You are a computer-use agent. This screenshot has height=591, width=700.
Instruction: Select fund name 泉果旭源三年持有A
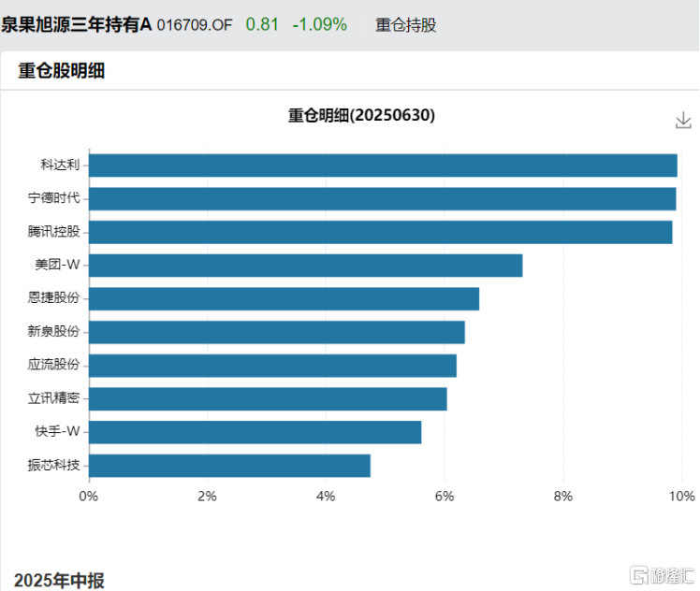pos(77,24)
